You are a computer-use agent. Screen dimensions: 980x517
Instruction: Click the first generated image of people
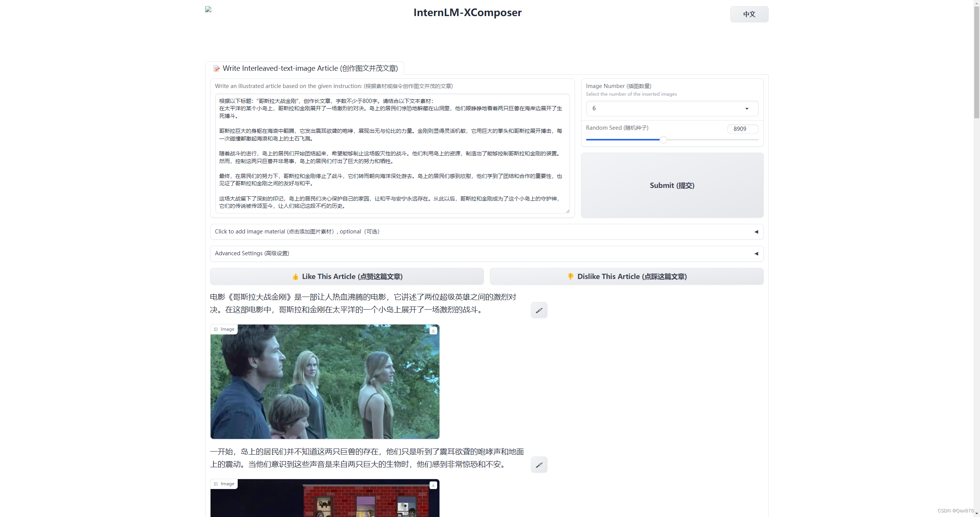click(325, 382)
